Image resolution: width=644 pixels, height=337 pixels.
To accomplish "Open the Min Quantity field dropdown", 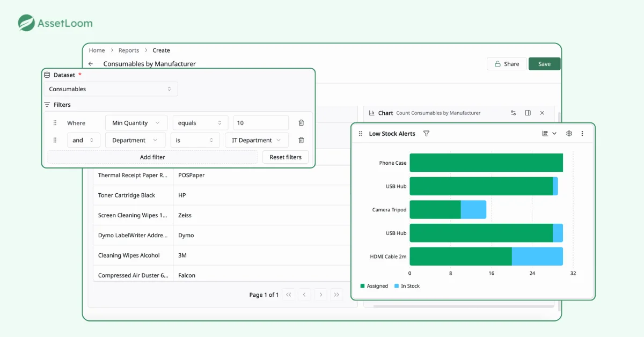I will [x=136, y=123].
